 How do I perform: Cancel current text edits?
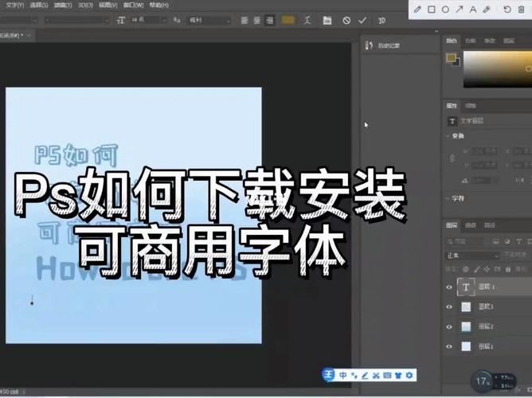coord(346,21)
